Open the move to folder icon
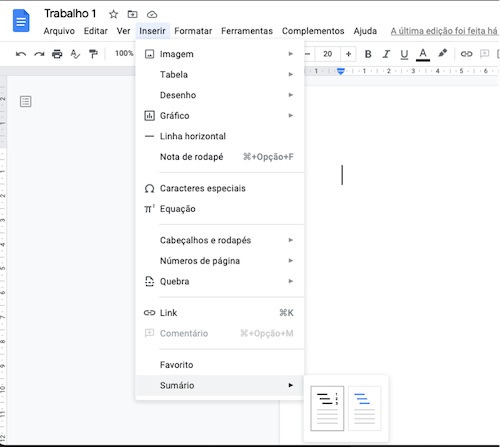Screen dimensions: 500x447 [132, 14]
